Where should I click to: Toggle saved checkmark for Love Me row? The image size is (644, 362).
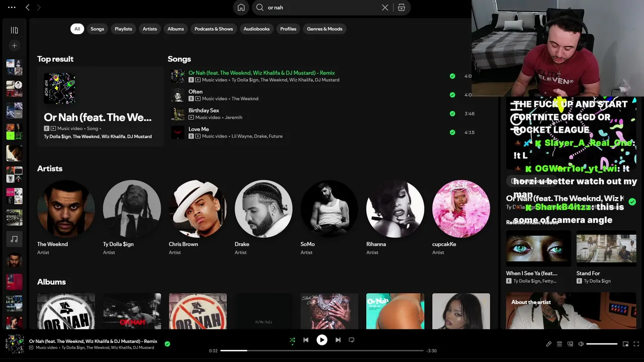[x=452, y=132]
